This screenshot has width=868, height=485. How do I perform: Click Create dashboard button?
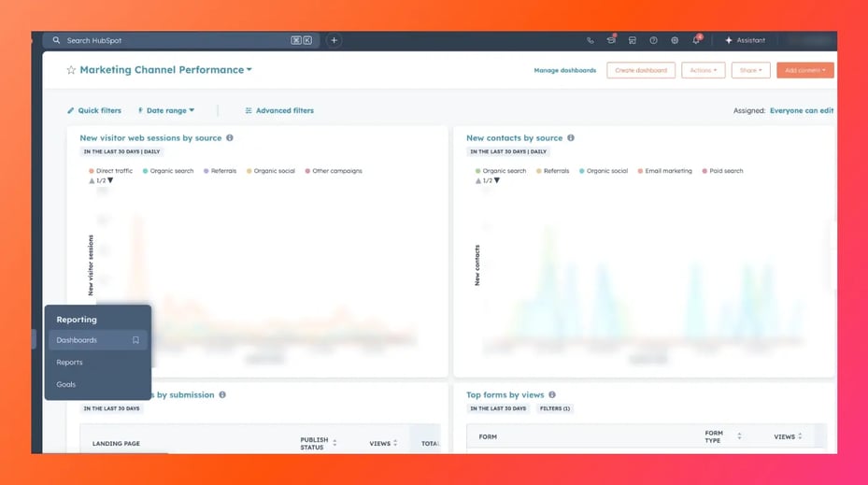(x=640, y=70)
